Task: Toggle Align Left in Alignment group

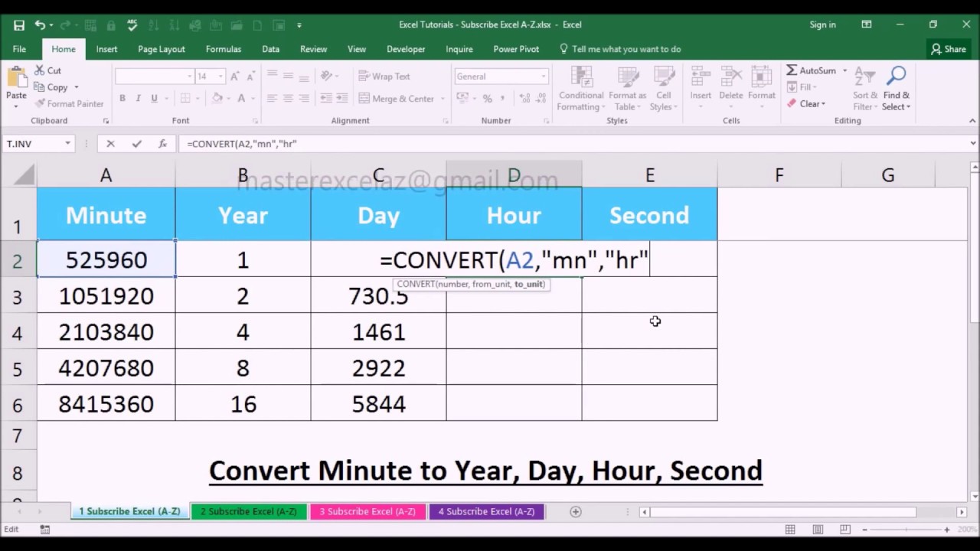Action: 272,98
